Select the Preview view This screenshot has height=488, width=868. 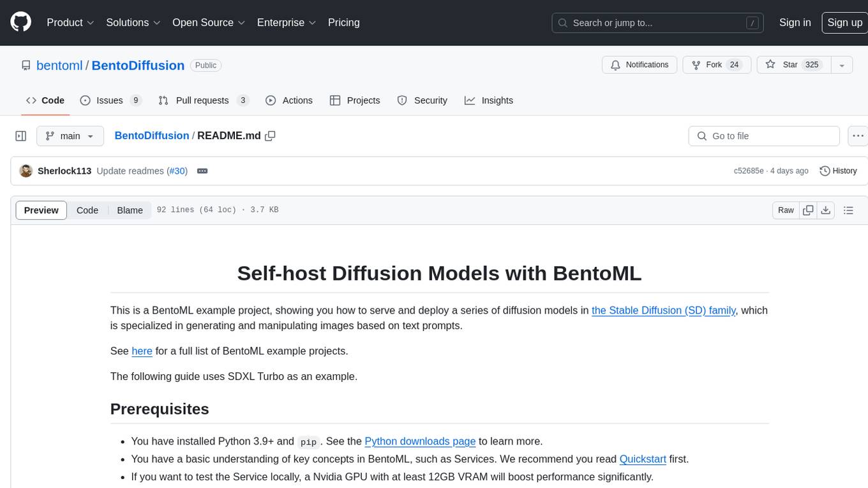click(x=41, y=210)
